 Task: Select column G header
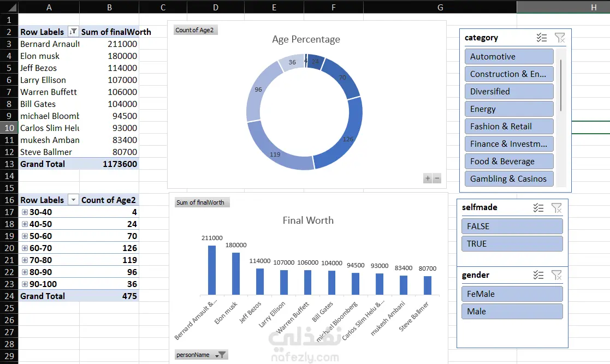440,7
